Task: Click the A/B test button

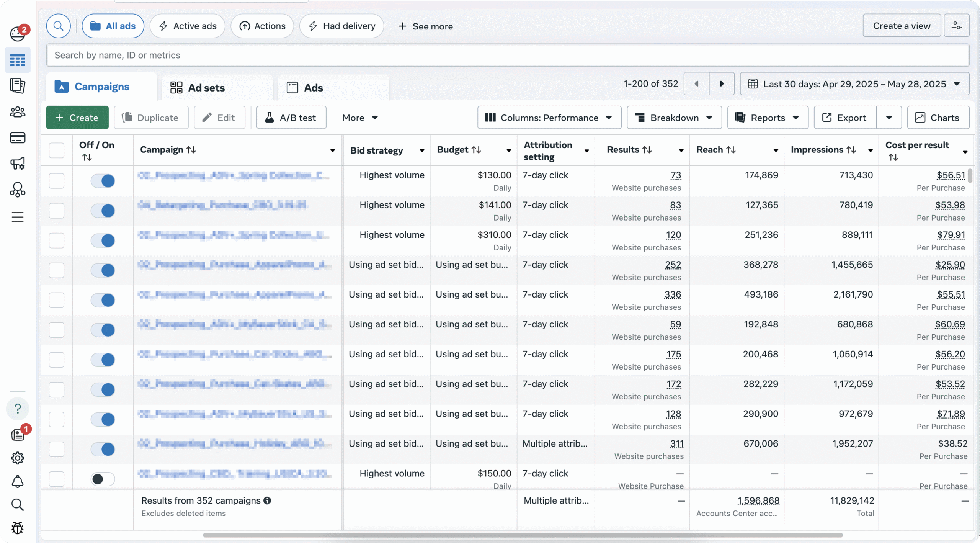Action: click(291, 118)
